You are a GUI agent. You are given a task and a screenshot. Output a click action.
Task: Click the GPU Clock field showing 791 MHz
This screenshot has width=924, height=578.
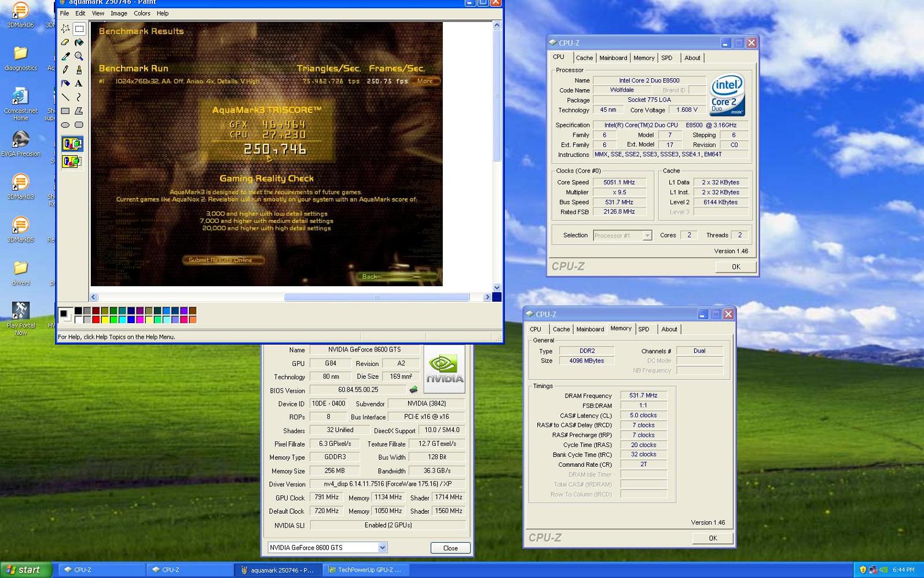327,497
